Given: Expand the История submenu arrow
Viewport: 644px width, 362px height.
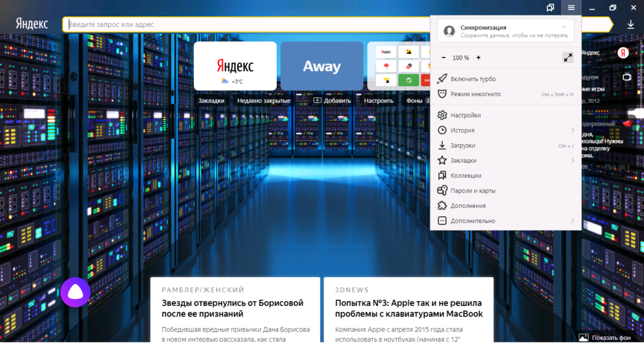Looking at the screenshot, I should 572,130.
